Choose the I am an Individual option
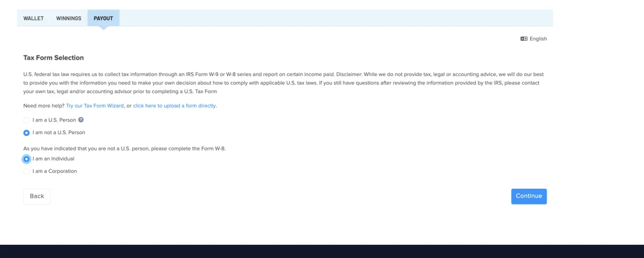The height and width of the screenshot is (258, 644). click(26, 159)
